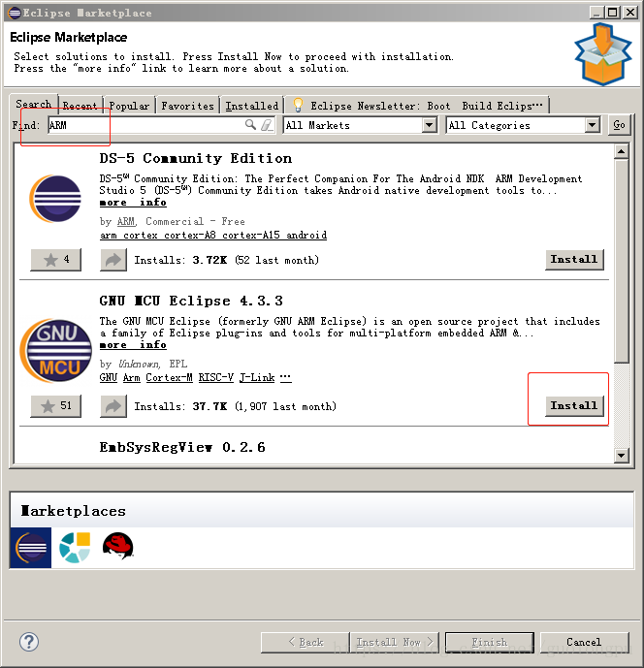644x668 pixels.
Task: Favorite GNU MCU Eclipse with the 51 star button
Action: pyautogui.click(x=56, y=406)
